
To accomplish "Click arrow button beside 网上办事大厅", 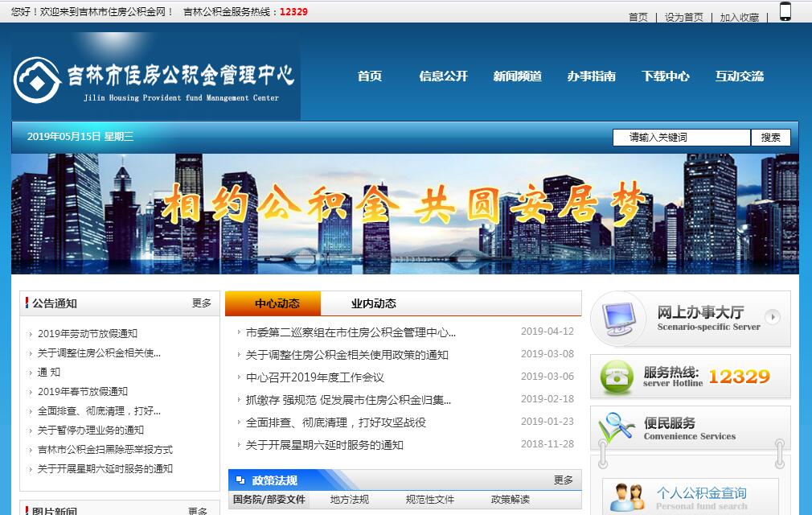I will coord(773,317).
